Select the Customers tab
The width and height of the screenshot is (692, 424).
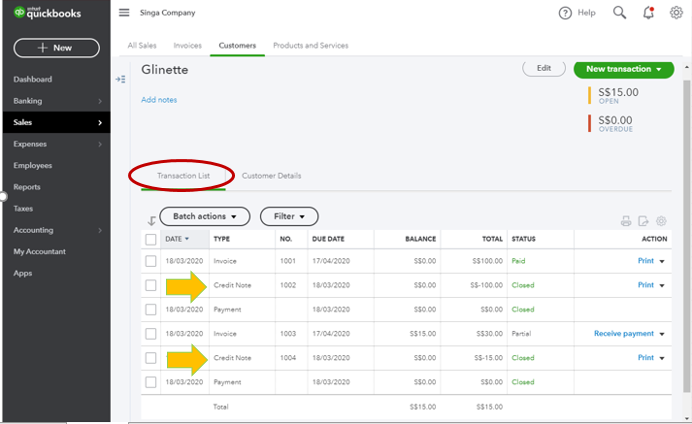click(x=237, y=45)
